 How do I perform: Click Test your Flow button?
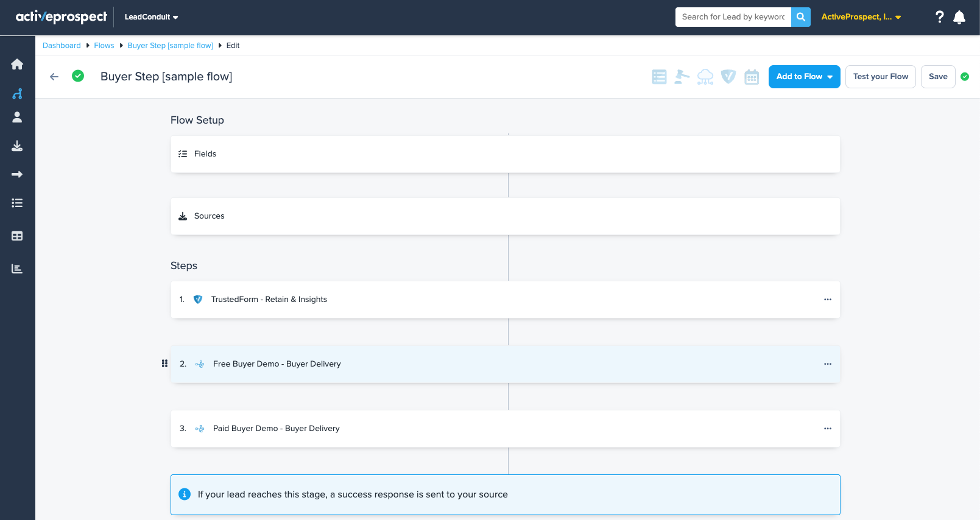tap(881, 77)
